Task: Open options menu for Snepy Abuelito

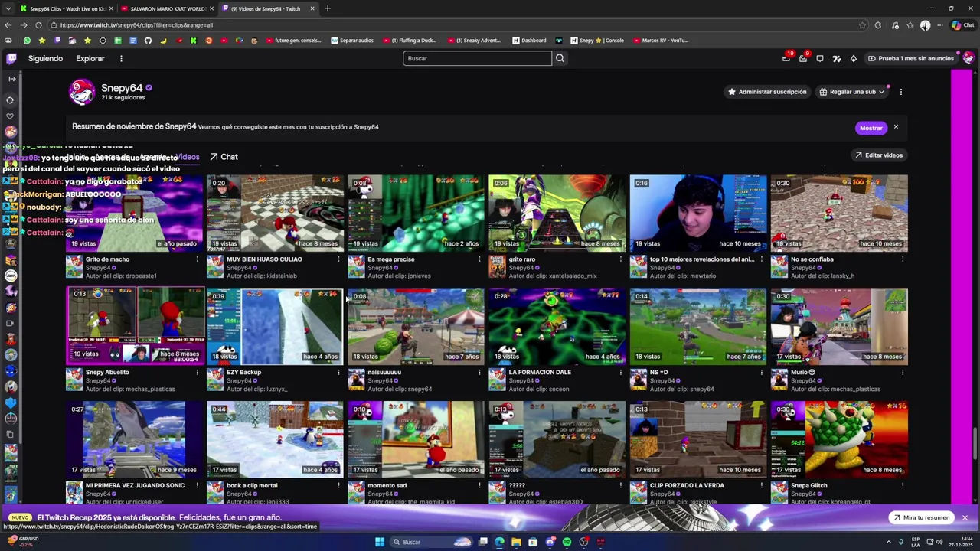Action: point(197,373)
